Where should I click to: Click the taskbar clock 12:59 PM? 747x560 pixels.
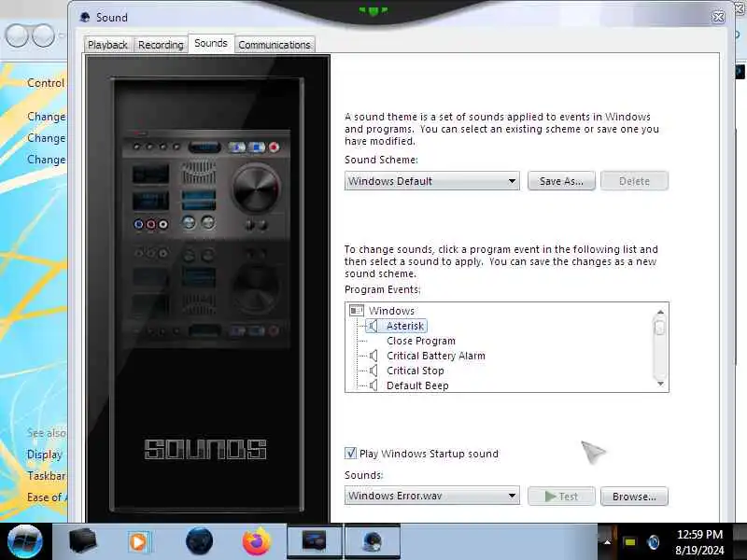[699, 534]
